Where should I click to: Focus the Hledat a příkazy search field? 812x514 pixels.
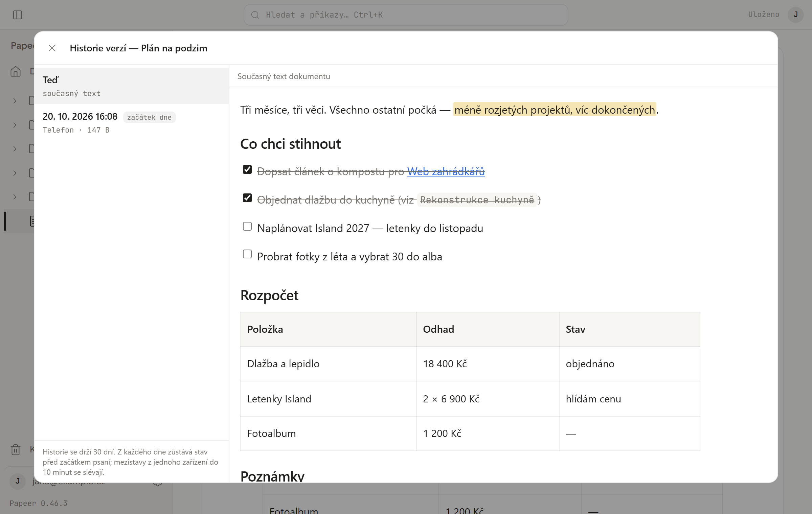406,15
